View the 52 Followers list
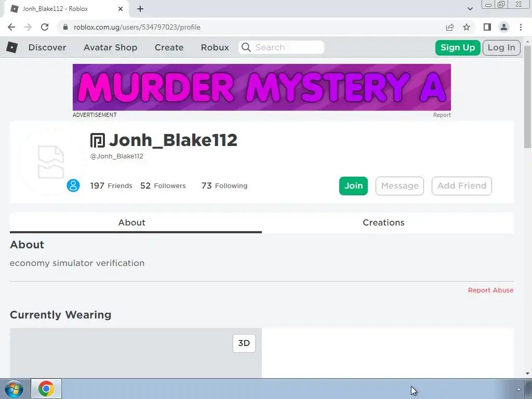 point(163,185)
